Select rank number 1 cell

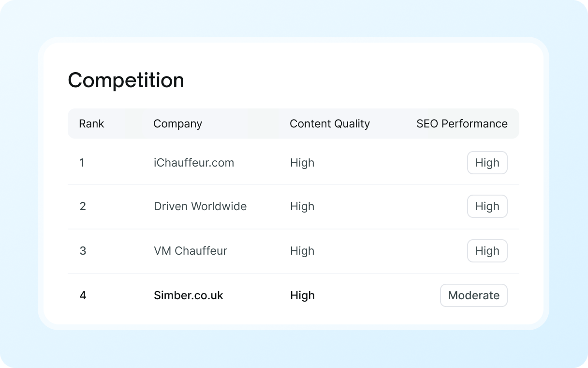[82, 163]
